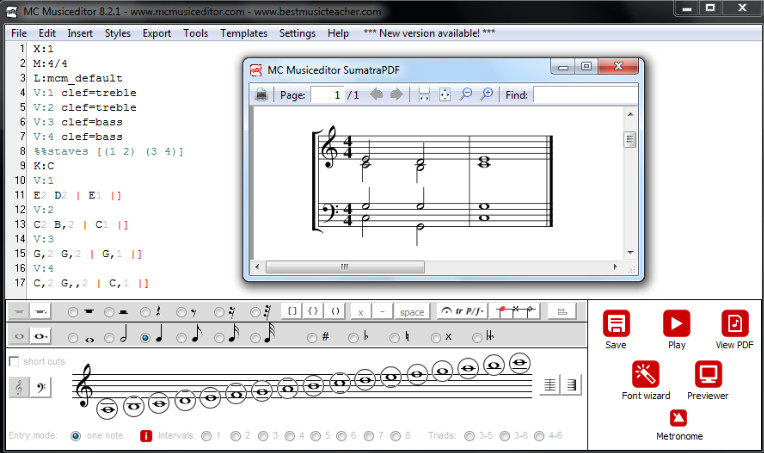This screenshot has height=453, width=764.
Task: Select the half note duration radio
Action: click(109, 338)
